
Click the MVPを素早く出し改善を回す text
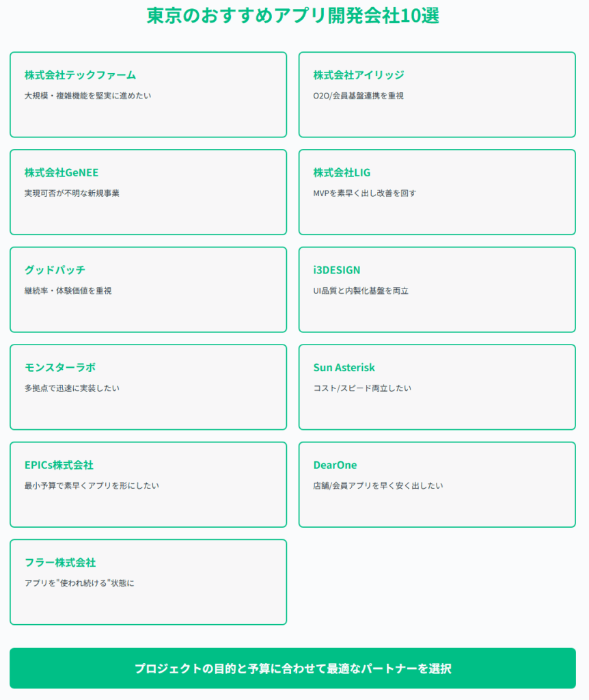[364, 193]
